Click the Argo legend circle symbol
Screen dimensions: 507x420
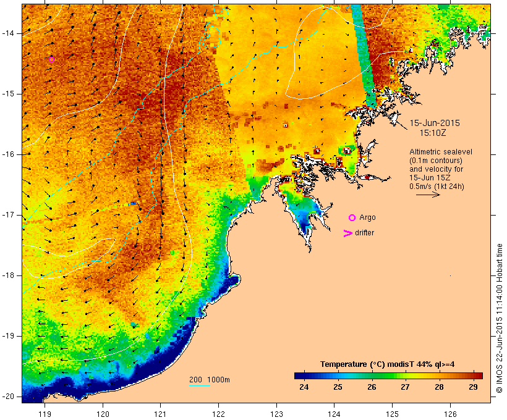coord(352,218)
